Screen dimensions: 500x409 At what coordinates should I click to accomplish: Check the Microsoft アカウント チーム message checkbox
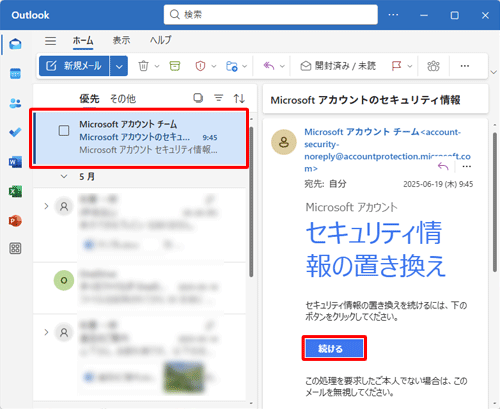click(x=64, y=131)
